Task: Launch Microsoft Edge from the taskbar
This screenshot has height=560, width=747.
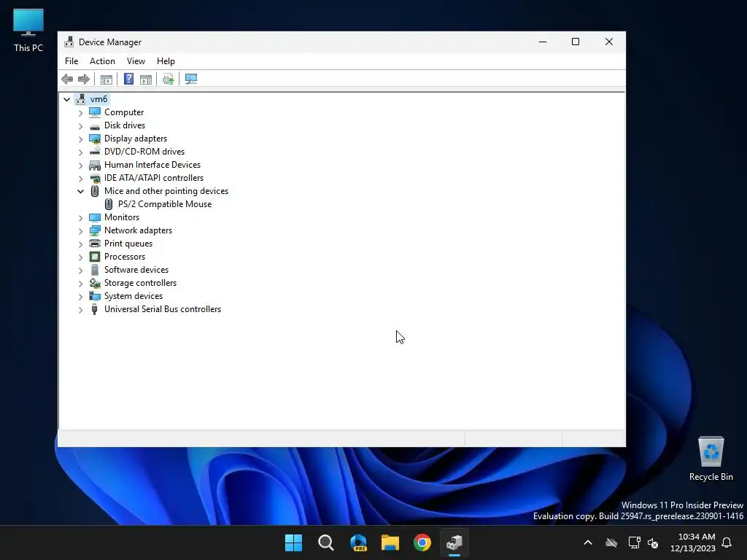Action: (x=358, y=542)
